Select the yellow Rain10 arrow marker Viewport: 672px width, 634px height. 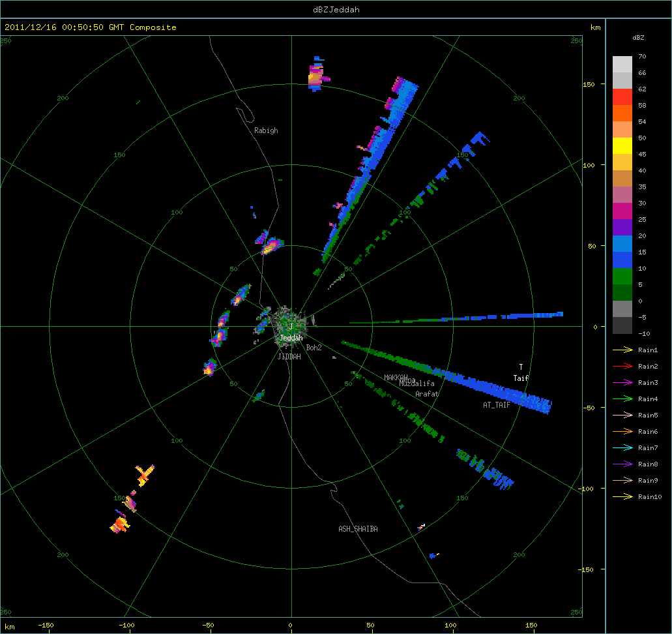pos(622,497)
